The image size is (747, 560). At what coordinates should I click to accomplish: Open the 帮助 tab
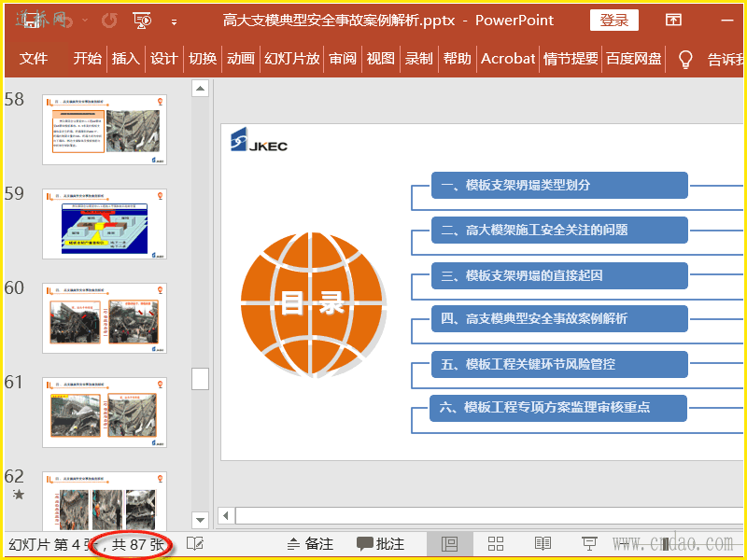[x=457, y=59]
